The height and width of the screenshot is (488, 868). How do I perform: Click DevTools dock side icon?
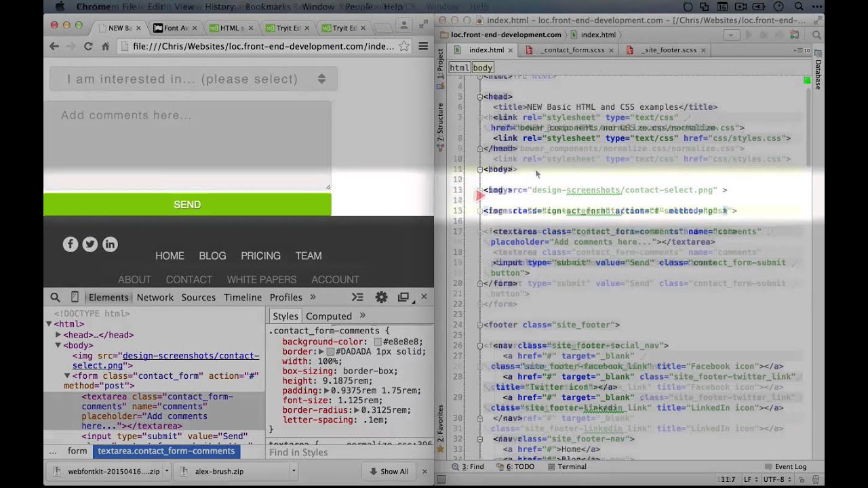pyautogui.click(x=403, y=297)
